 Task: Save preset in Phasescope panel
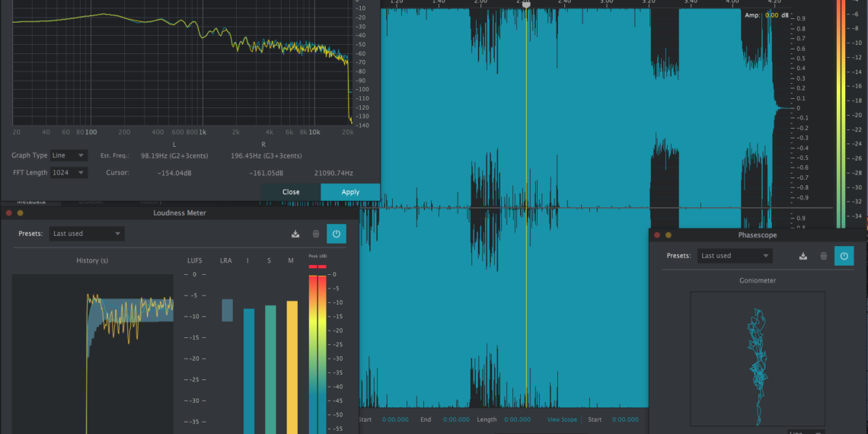click(x=803, y=256)
